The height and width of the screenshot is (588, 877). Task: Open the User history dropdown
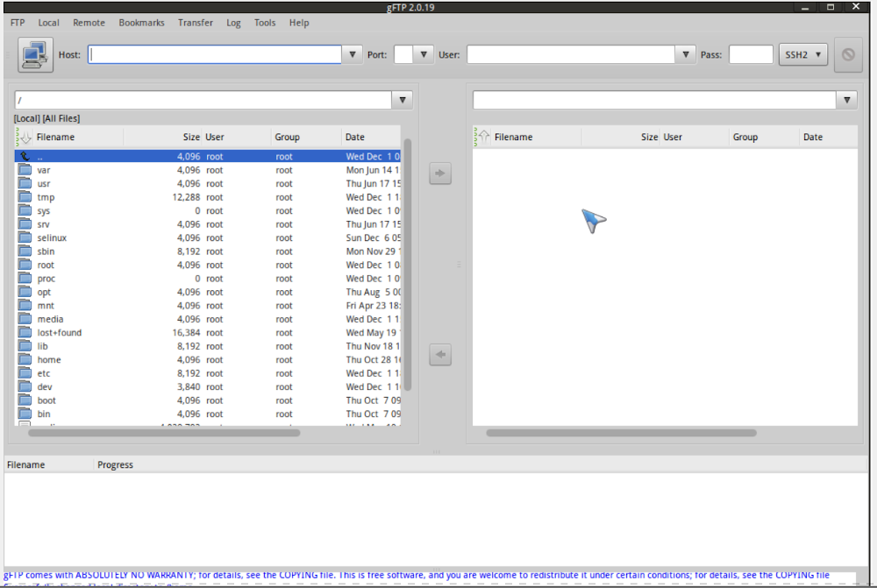tap(685, 55)
